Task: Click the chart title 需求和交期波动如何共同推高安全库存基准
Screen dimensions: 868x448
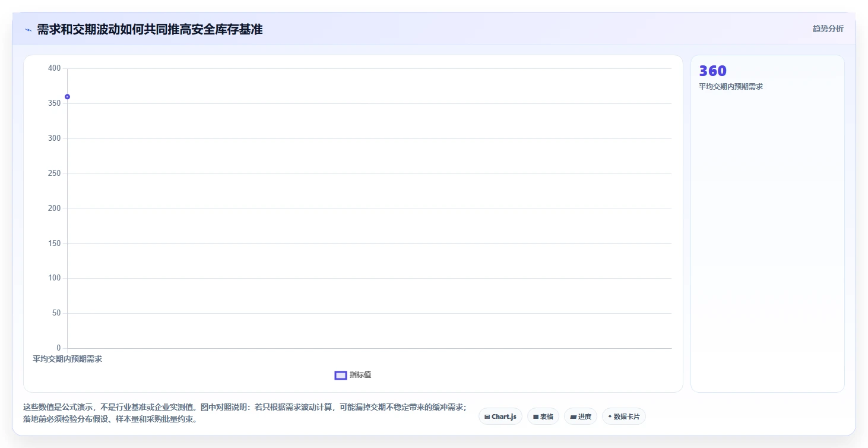Action: [150, 30]
